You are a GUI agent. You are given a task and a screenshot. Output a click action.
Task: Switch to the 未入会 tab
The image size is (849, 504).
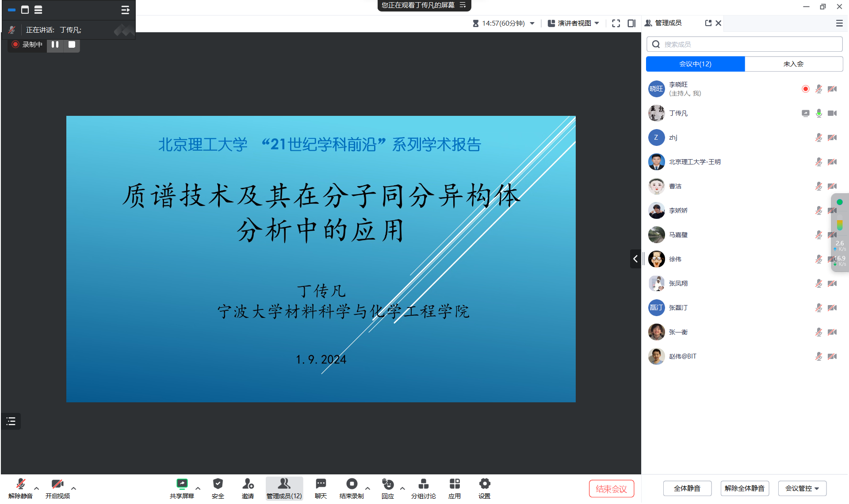click(x=793, y=64)
